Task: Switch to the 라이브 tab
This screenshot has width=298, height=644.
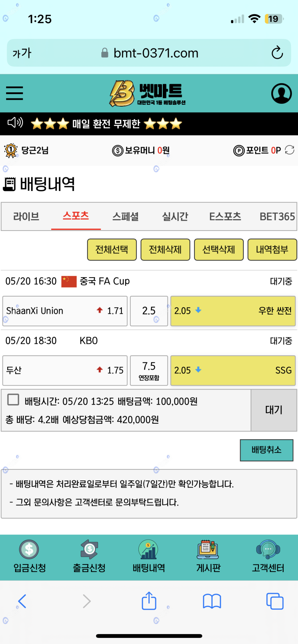Action: (x=26, y=217)
